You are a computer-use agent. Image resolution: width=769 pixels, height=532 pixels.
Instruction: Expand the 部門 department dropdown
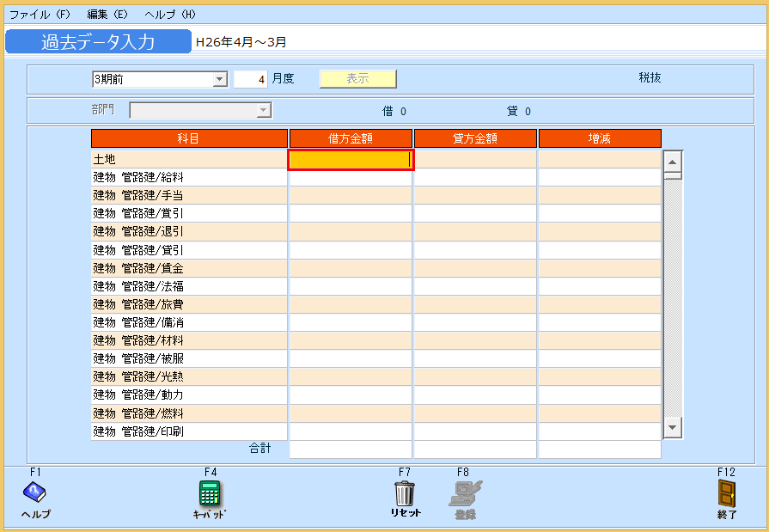[264, 111]
